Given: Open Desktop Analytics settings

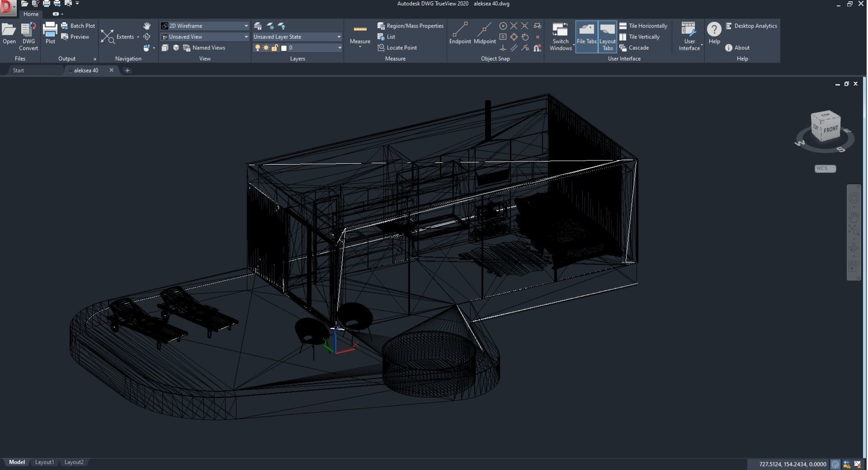Looking at the screenshot, I should (751, 26).
